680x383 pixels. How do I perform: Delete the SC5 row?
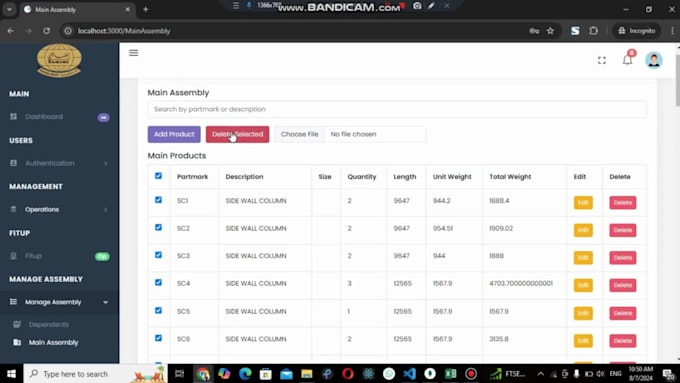(622, 313)
